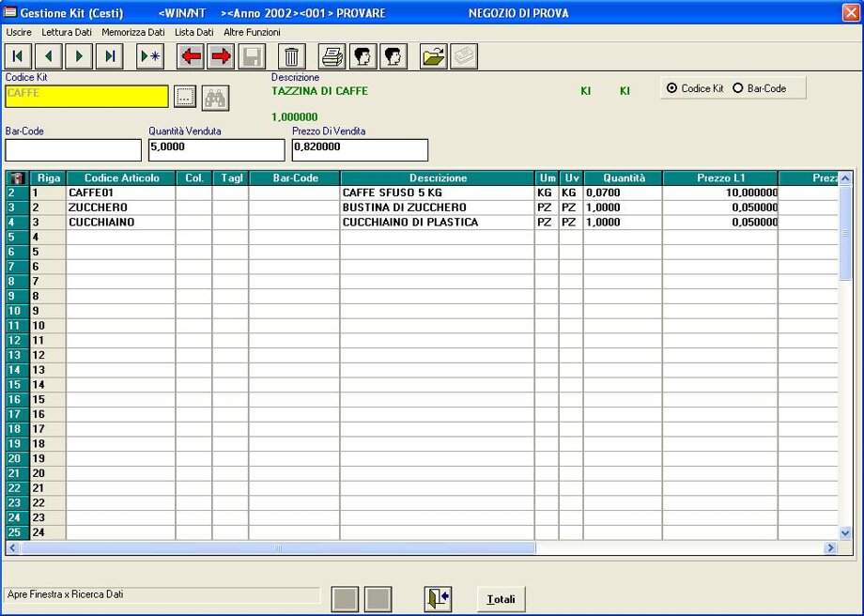Click the red right arrow button

click(222, 56)
